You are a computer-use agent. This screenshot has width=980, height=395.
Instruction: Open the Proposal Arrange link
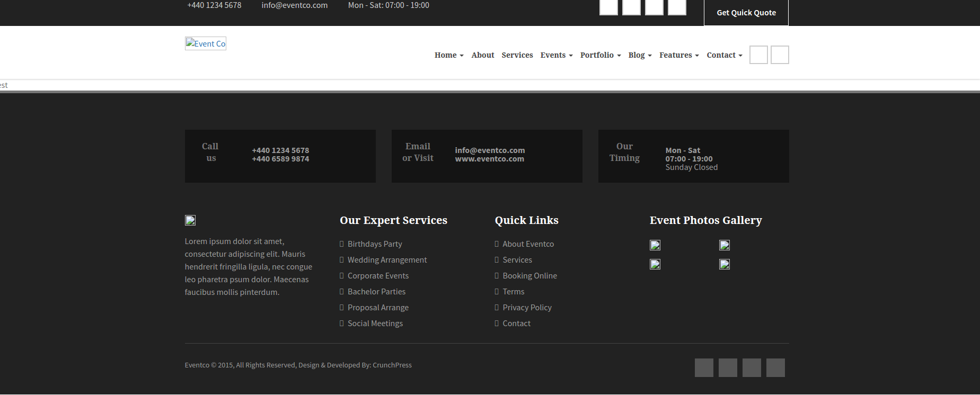(378, 308)
